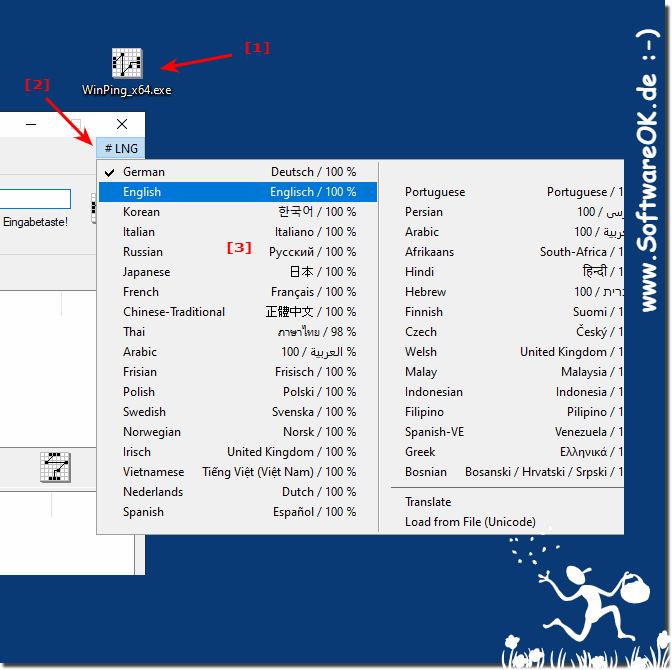Viewport: 672px width, 670px height.
Task: Select Vietnamese language entry
Action: coord(238,472)
